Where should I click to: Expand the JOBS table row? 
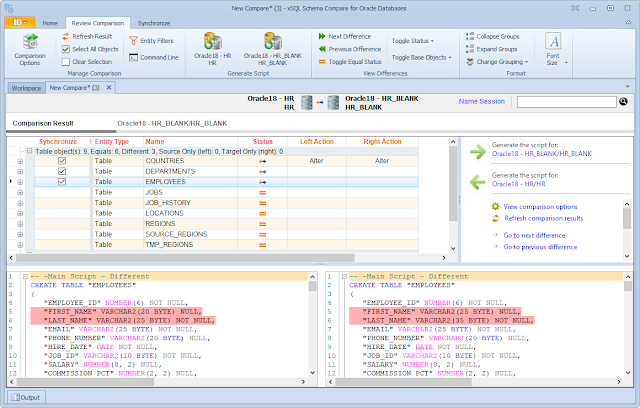coord(20,192)
